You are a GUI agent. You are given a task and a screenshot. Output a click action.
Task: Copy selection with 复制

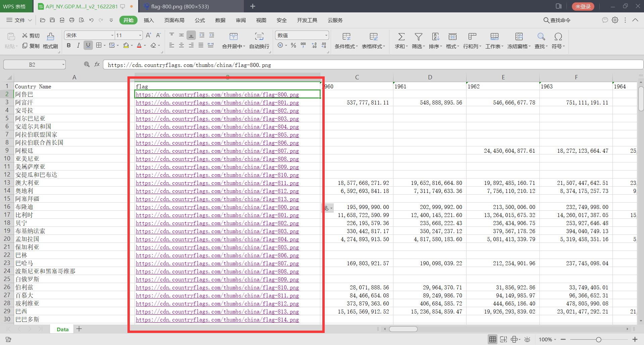(31, 46)
